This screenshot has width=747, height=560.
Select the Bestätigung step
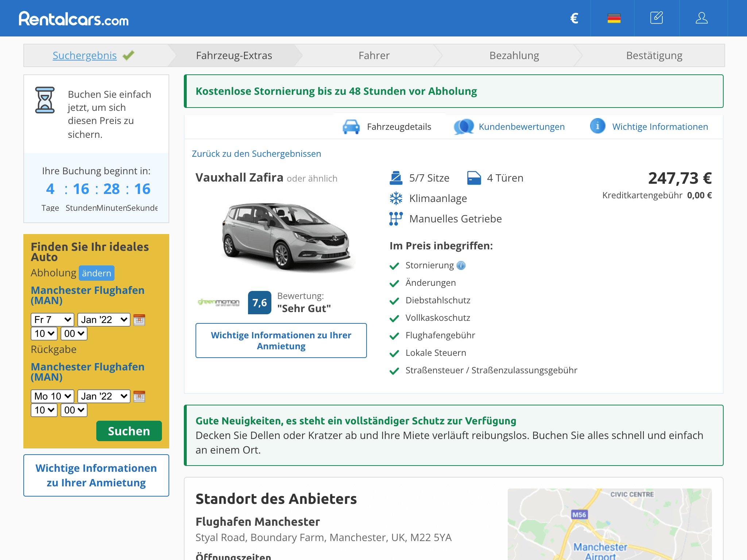(x=654, y=55)
